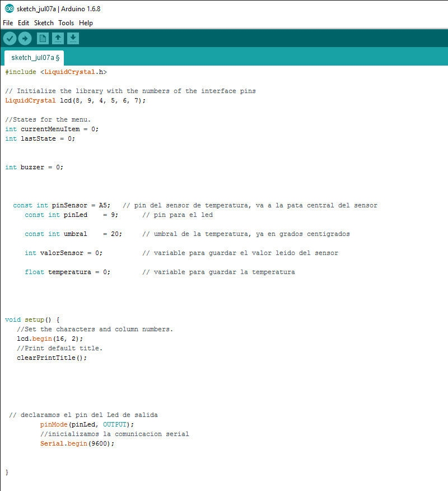
Task: Click the 'int lastState = 0;' line
Action: point(40,138)
